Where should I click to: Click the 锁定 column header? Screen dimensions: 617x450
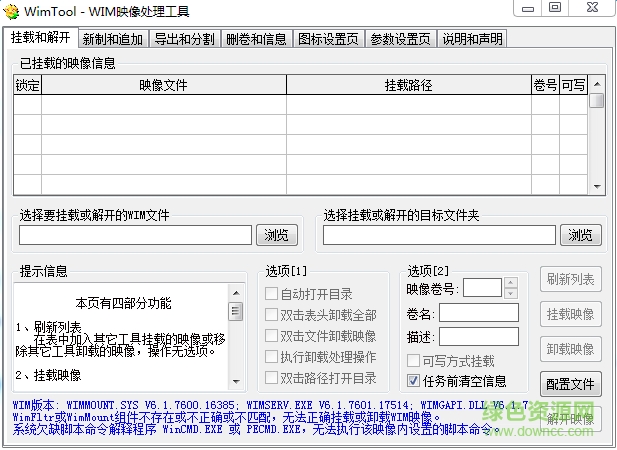[x=28, y=85]
